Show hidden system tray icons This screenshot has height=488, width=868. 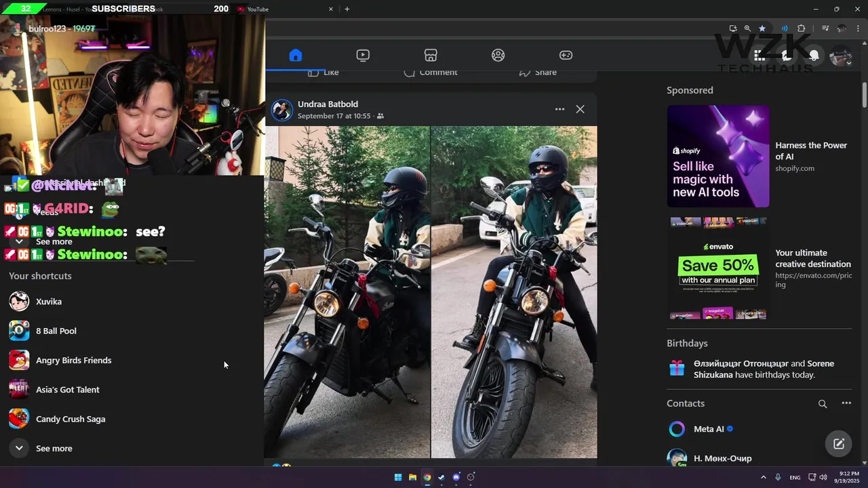764,477
